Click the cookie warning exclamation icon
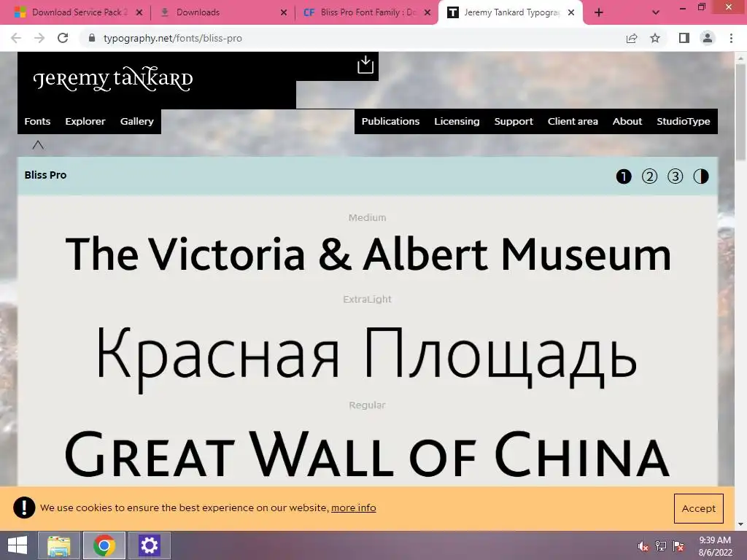 pos(24,507)
